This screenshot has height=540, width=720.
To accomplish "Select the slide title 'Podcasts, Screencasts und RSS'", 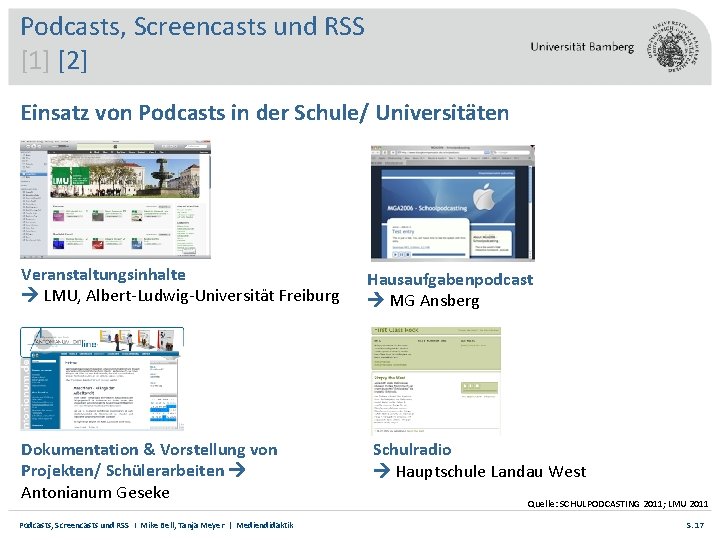I will tap(192, 26).
